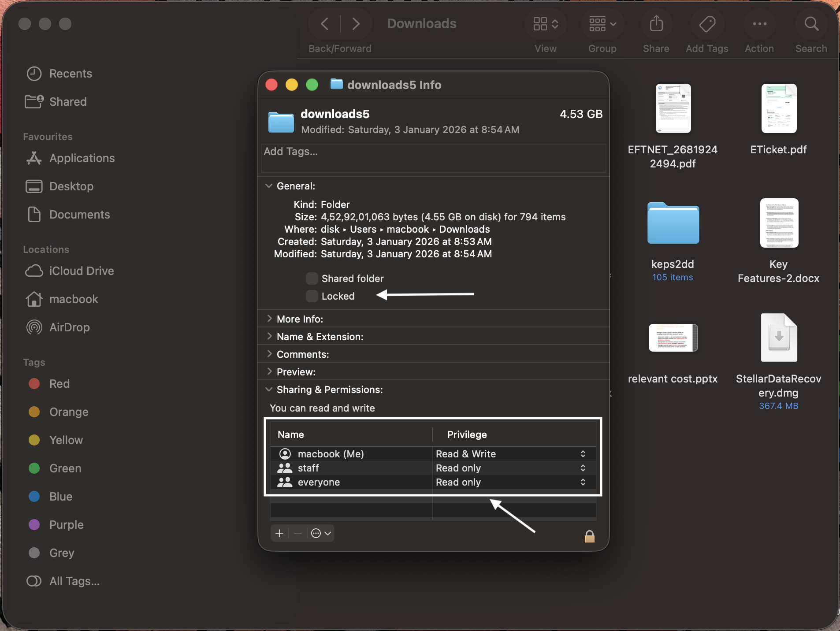Click the plus button to add user

(279, 533)
